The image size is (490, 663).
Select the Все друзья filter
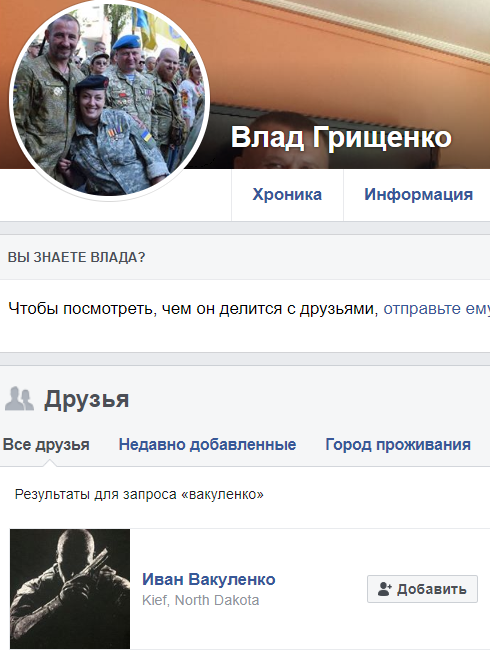pyautogui.click(x=46, y=444)
